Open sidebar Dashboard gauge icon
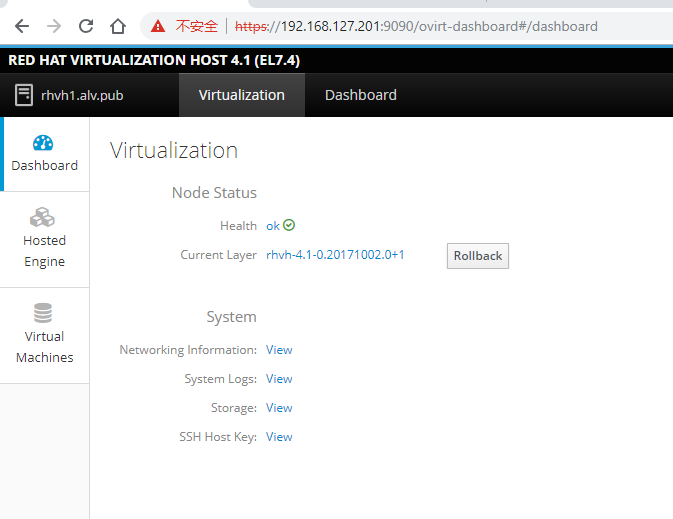 (x=43, y=143)
